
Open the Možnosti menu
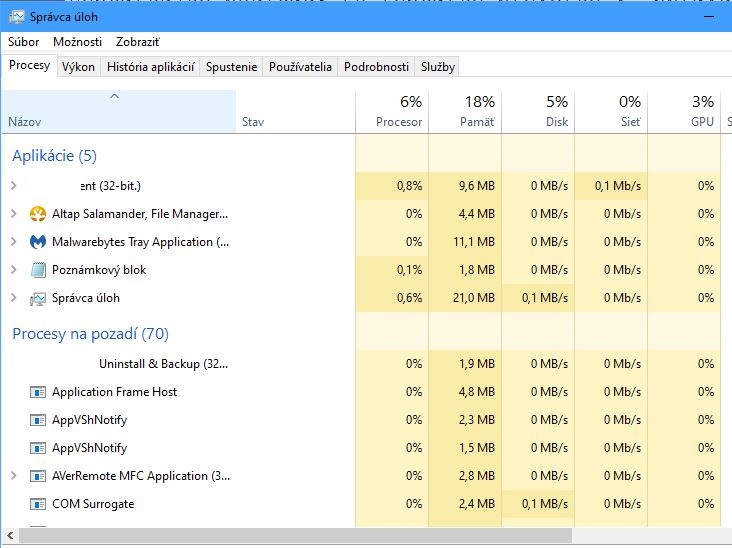pyautogui.click(x=77, y=42)
